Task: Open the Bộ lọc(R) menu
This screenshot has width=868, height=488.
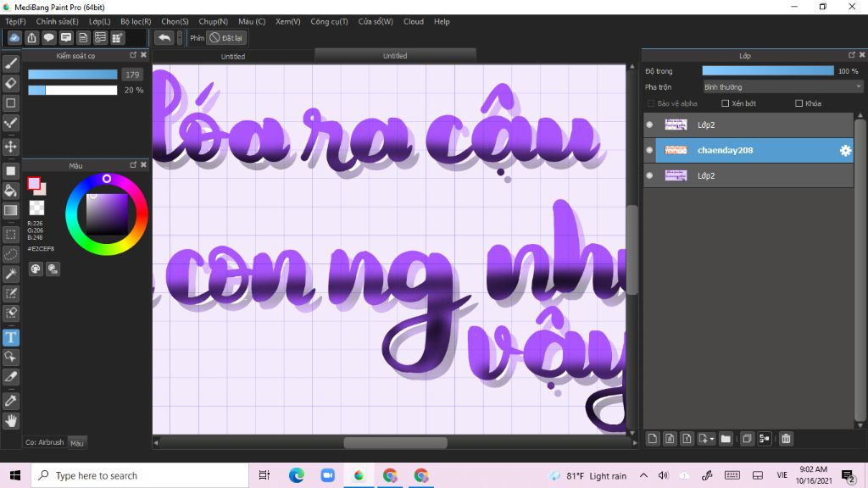Action: [136, 21]
